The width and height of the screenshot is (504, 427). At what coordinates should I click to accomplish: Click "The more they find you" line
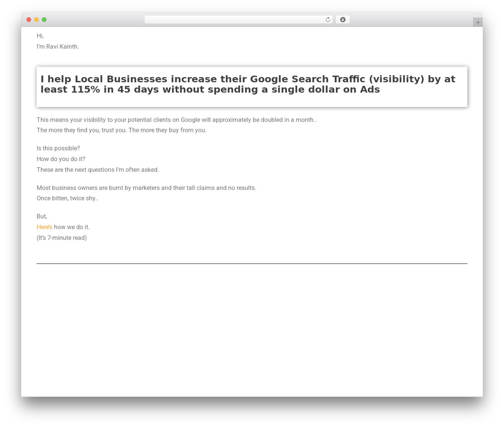point(122,130)
